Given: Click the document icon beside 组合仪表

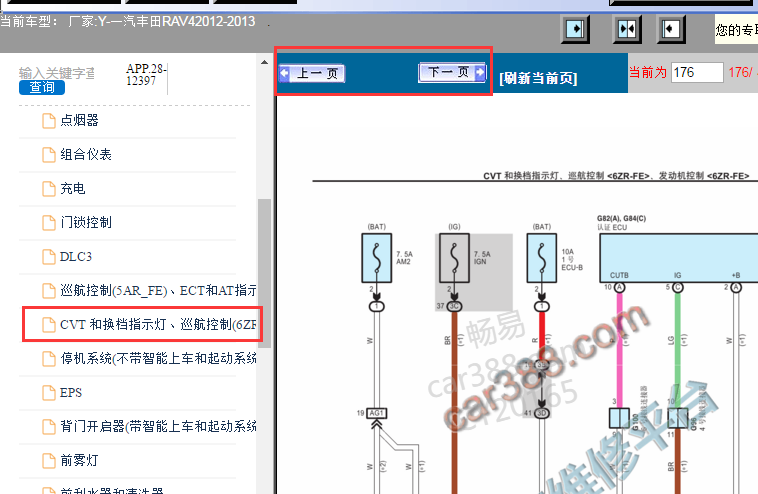Looking at the screenshot, I should coord(49,155).
